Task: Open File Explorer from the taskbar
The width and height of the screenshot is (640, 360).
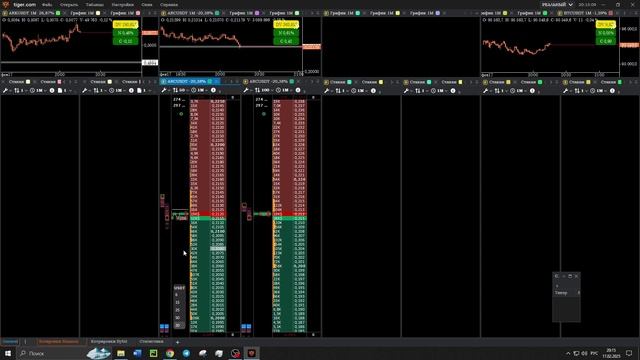Action: pyautogui.click(x=121, y=353)
